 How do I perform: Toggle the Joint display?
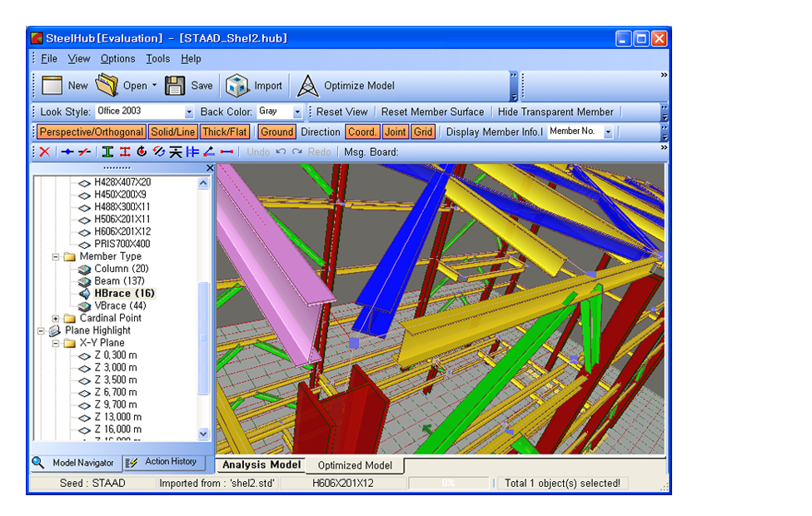point(395,132)
